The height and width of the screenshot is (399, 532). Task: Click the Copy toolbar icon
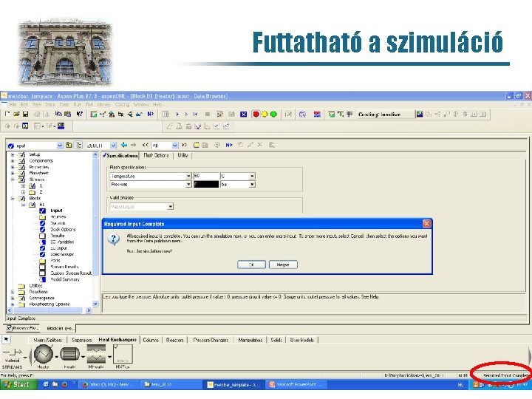pyautogui.click(x=58, y=115)
